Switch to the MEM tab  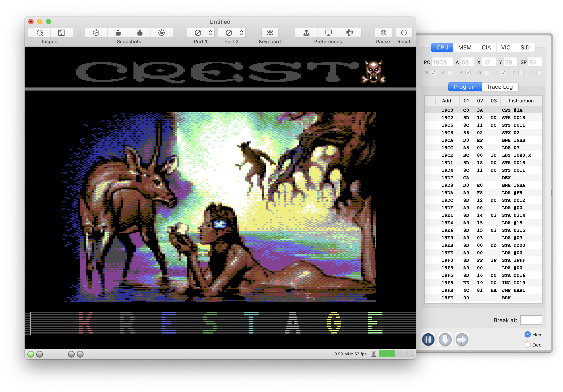(465, 47)
